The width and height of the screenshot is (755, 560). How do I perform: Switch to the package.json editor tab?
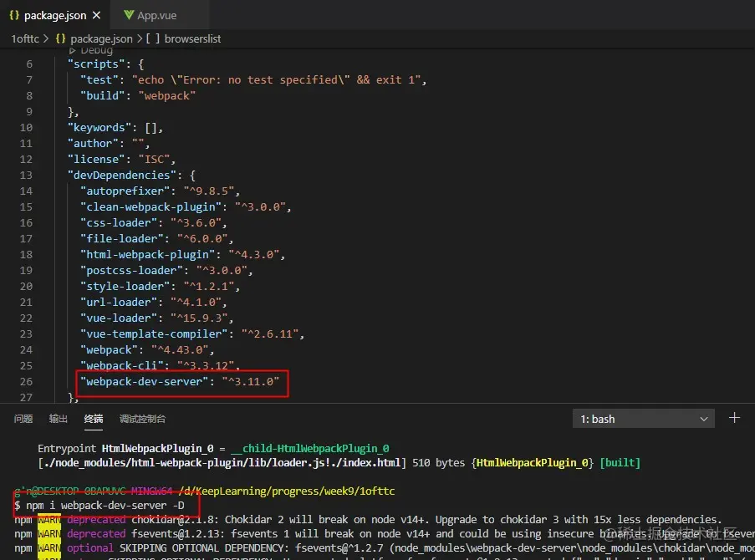click(x=55, y=15)
